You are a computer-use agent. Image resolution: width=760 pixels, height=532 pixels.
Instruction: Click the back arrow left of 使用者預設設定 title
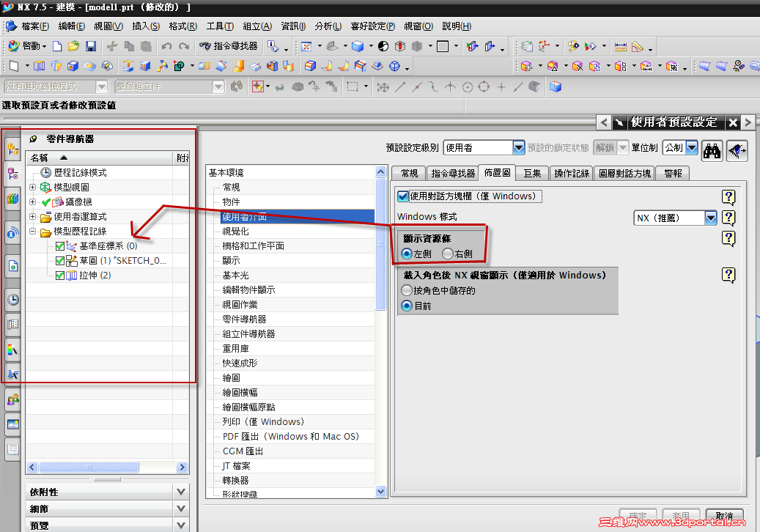point(603,122)
